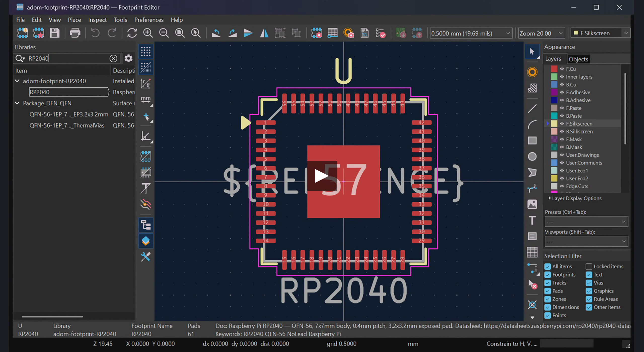Viewport: 644px width, 352px height.
Task: Select the Draw Line tool
Action: (x=532, y=109)
